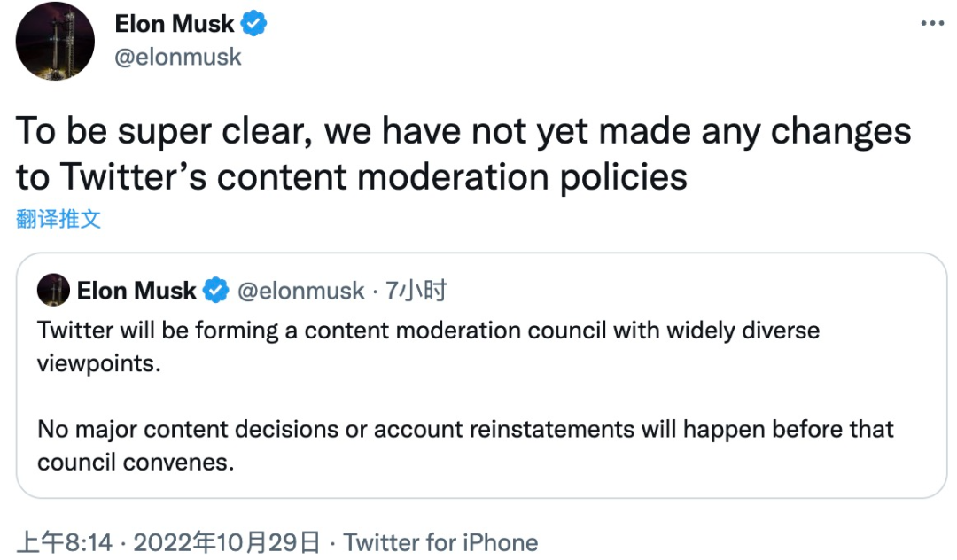Click "council convenes." at the quoted tweet's end
This screenshot has width=957, height=560.
pos(136,463)
